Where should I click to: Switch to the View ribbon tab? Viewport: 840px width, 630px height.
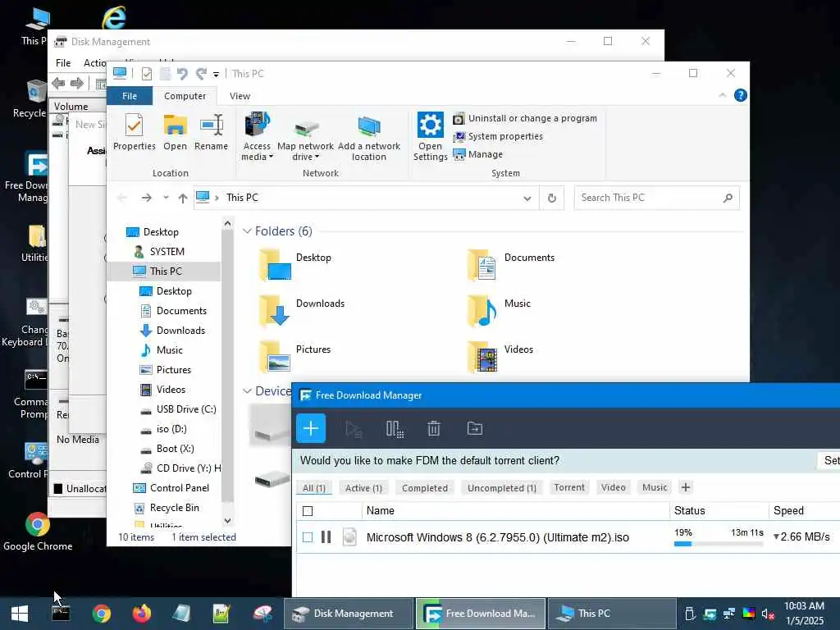click(x=240, y=96)
